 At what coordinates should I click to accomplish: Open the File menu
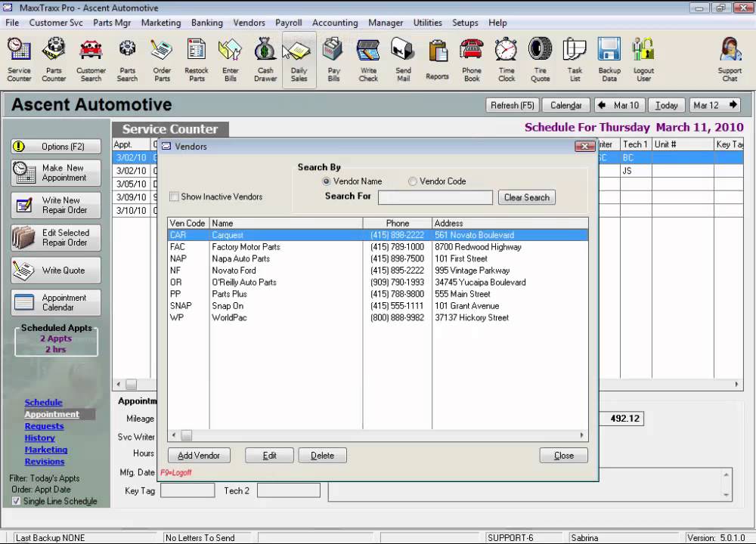12,23
